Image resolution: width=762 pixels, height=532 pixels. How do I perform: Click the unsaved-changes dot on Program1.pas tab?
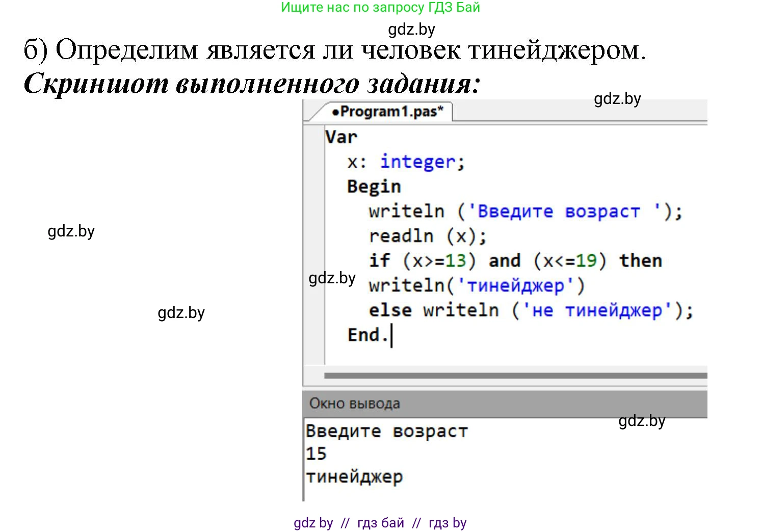(x=336, y=111)
